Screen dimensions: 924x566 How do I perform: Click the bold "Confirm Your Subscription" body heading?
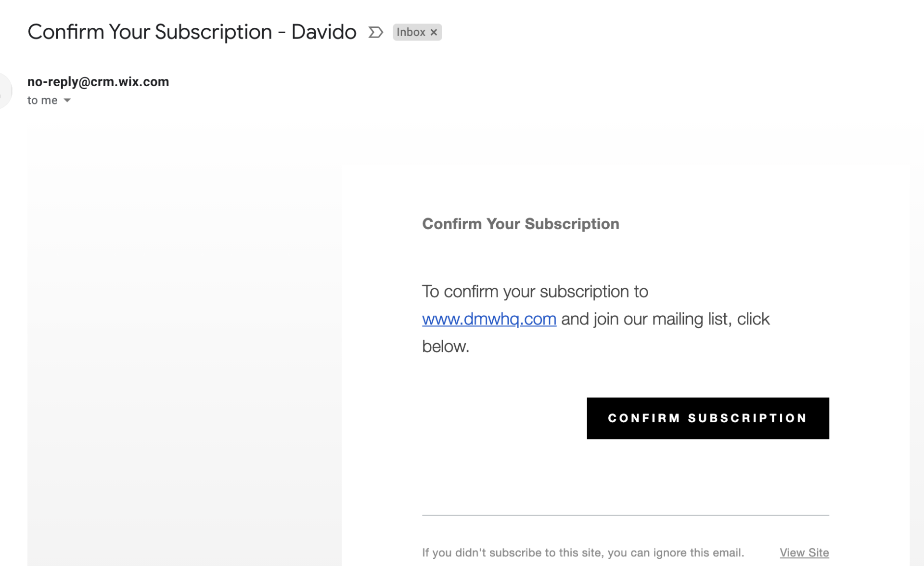pos(520,224)
